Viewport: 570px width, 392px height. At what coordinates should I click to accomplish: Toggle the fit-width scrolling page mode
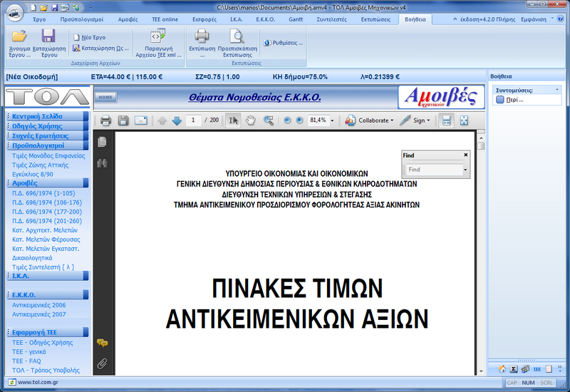(447, 120)
